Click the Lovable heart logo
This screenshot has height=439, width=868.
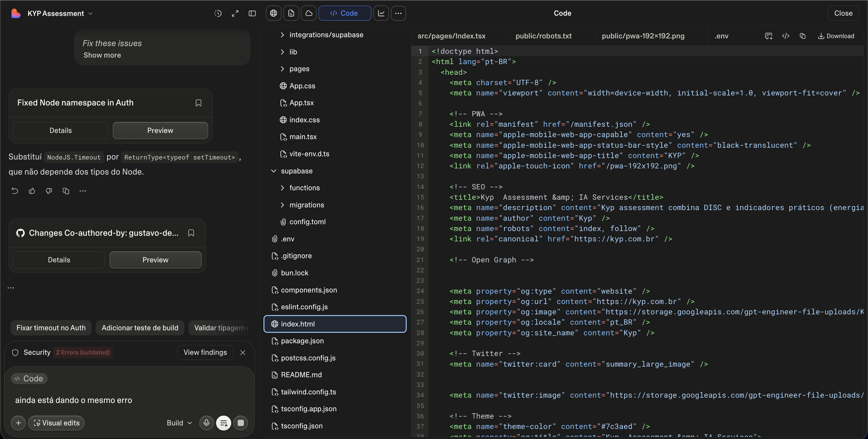click(16, 13)
